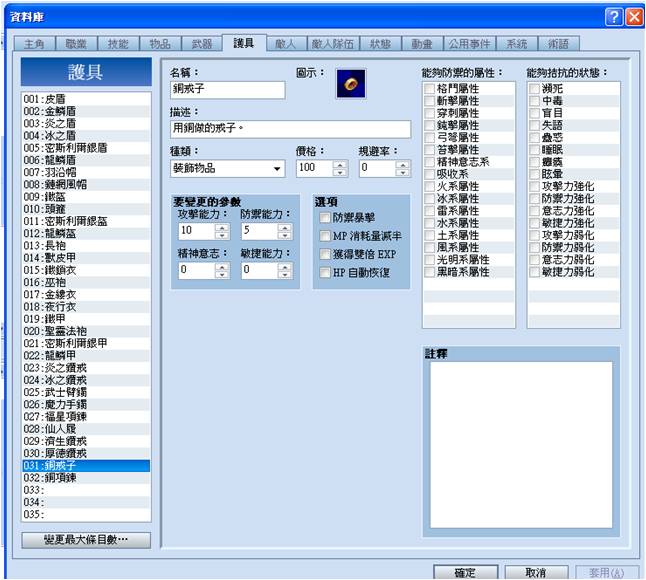The height and width of the screenshot is (580, 646).
Task: Switch to the 系統 tab
Action: (x=517, y=44)
